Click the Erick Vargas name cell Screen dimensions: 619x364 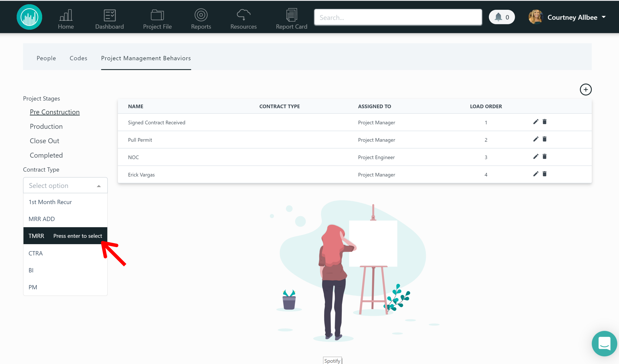[141, 175]
